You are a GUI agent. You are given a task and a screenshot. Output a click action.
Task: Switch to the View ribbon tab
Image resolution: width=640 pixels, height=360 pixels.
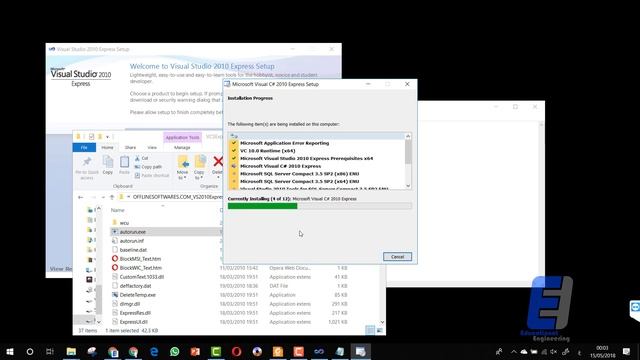pyautogui.click(x=152, y=147)
